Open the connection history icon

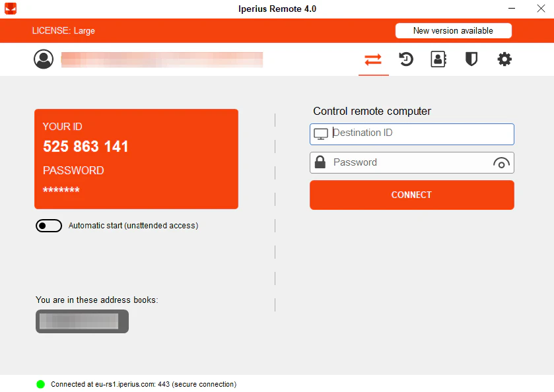point(406,59)
